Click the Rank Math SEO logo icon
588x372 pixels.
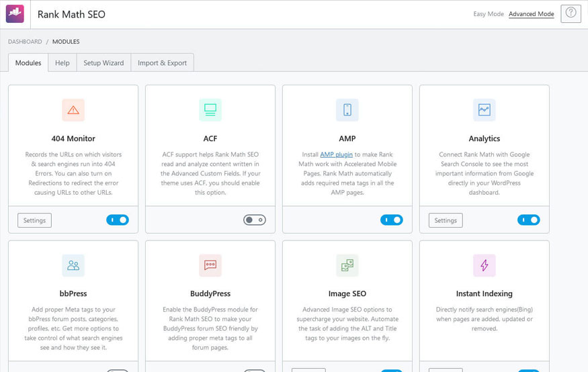coord(15,14)
